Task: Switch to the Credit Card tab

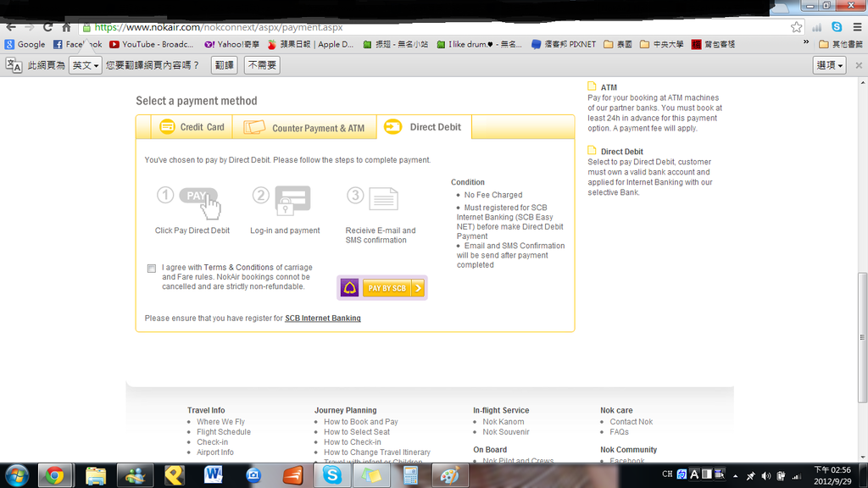Action: [x=192, y=127]
